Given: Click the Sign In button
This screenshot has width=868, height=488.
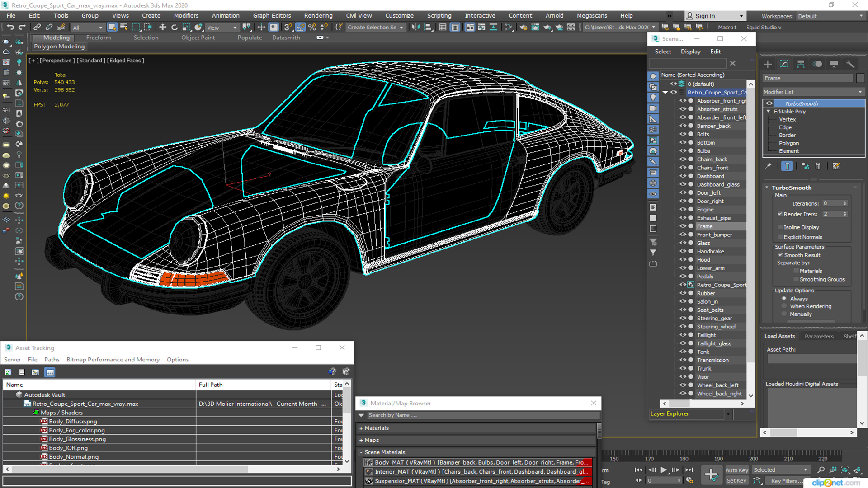Looking at the screenshot, I should (x=715, y=16).
